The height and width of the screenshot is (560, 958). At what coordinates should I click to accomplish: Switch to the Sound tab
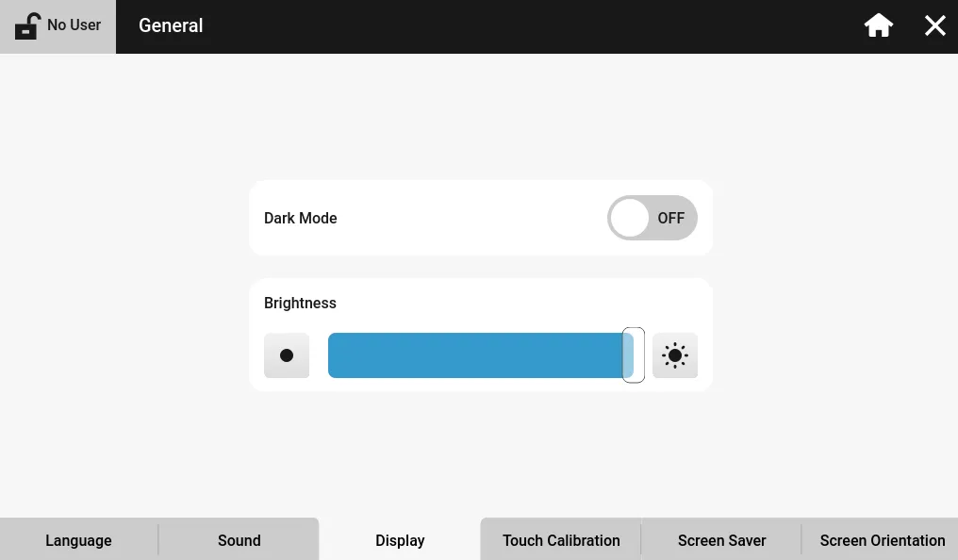[x=239, y=540]
